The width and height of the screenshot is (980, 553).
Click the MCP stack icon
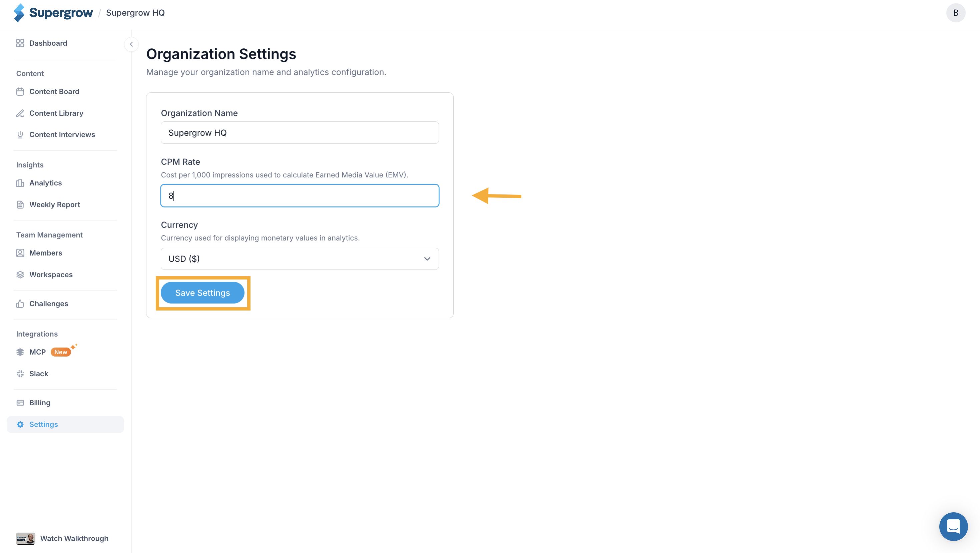20,352
